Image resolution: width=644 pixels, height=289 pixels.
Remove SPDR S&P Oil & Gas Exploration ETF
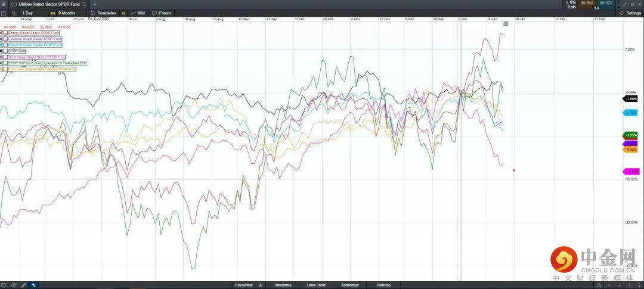point(1,63)
